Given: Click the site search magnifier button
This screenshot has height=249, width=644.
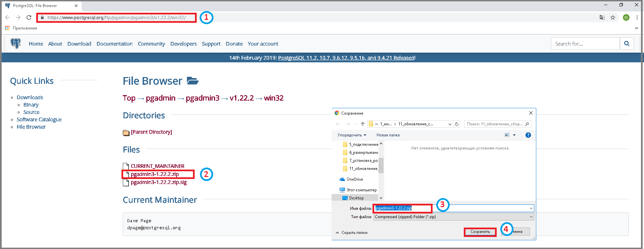Looking at the screenshot, I should [x=627, y=44].
